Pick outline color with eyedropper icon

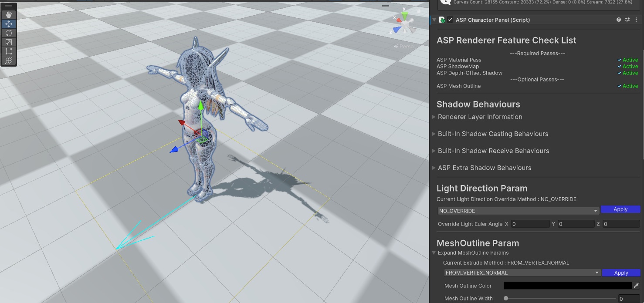point(636,286)
